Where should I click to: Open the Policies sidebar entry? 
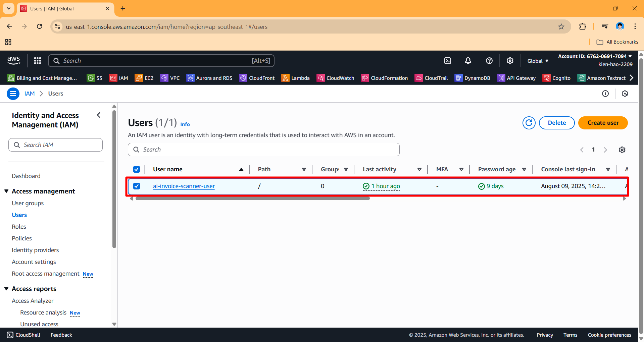coord(21,238)
